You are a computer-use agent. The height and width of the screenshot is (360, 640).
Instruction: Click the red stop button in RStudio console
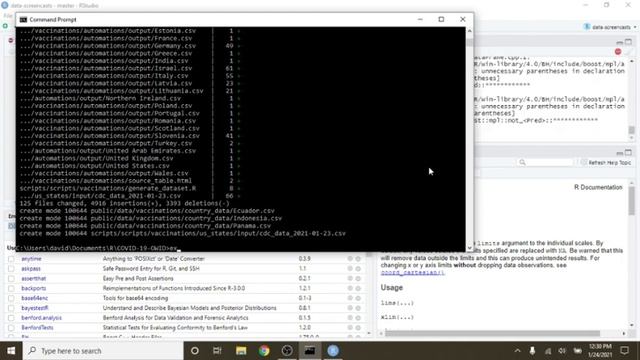pos(618,51)
